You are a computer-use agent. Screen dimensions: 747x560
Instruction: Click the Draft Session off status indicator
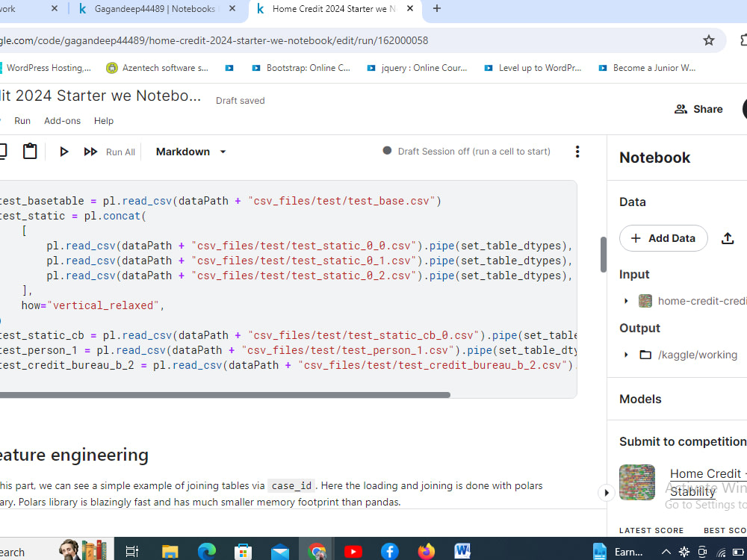467,152
